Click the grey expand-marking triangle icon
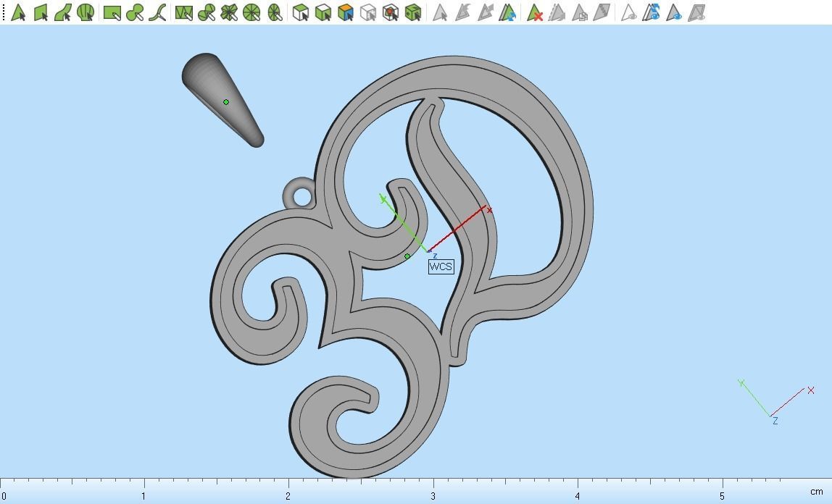The width and height of the screenshot is (832, 504). click(x=462, y=12)
